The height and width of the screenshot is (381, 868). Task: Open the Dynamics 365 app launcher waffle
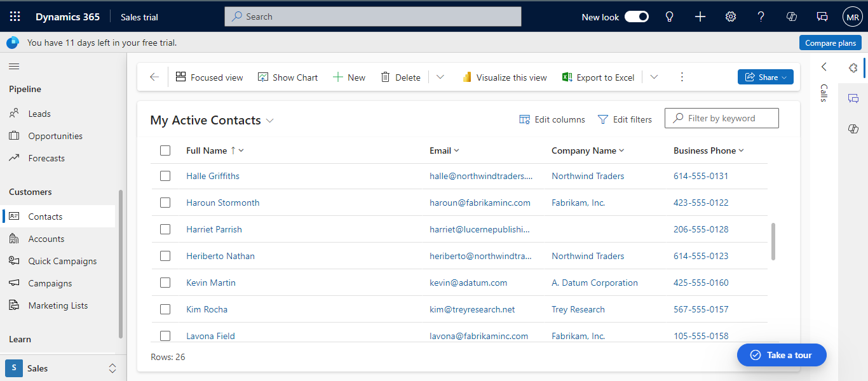click(15, 17)
